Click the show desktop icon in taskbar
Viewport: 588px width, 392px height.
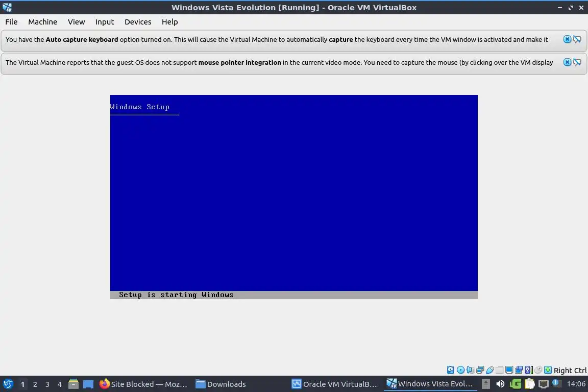point(88,384)
